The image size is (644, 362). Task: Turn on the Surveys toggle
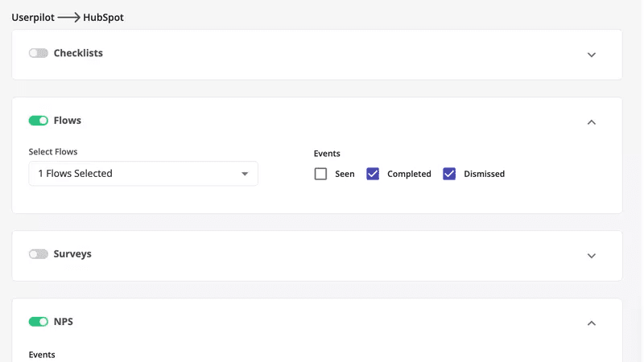(x=38, y=254)
